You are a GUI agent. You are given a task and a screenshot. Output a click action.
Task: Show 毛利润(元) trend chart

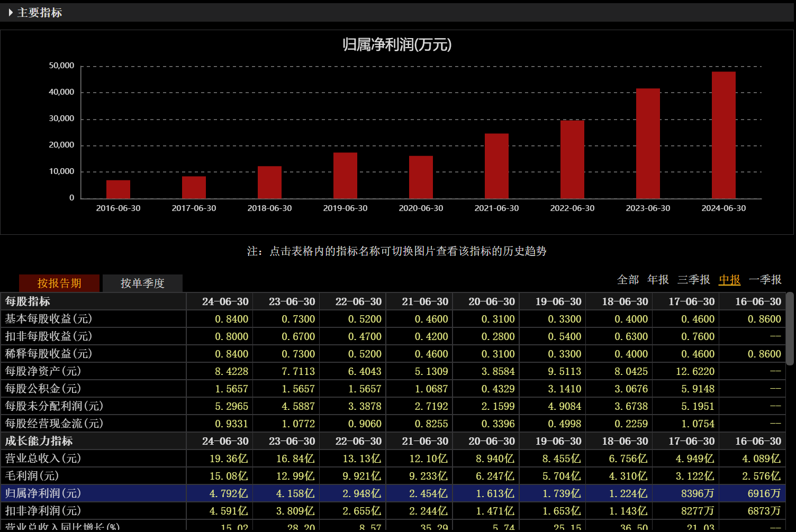32,476
